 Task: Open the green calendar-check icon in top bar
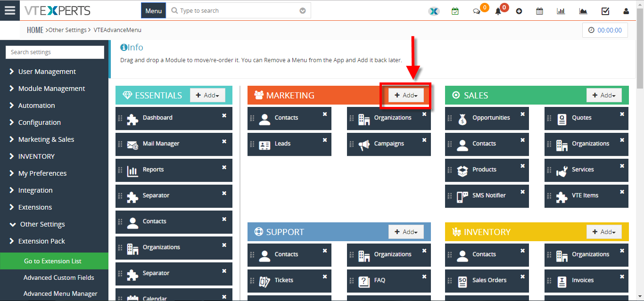tap(455, 11)
